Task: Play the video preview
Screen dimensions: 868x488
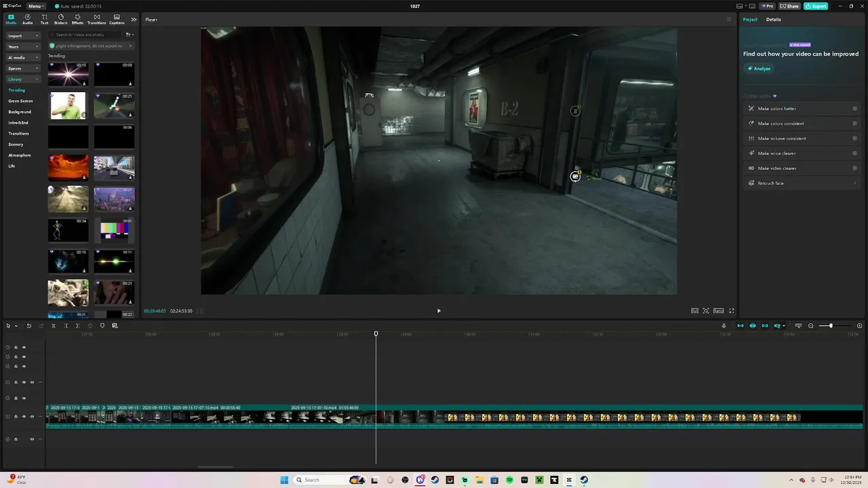Action: (x=439, y=310)
